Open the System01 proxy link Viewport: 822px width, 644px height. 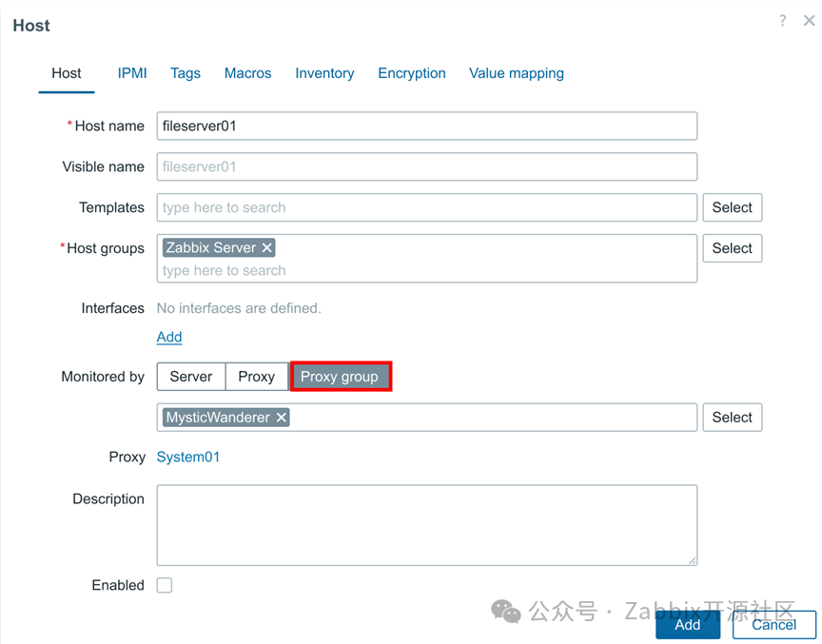[x=188, y=457]
